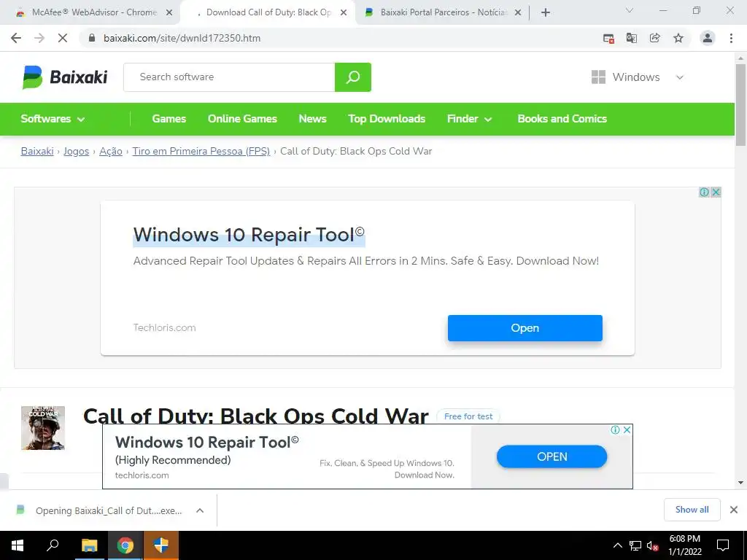Open the AdChoices info icon on large ad
This screenshot has height=560, width=747.
704,192
